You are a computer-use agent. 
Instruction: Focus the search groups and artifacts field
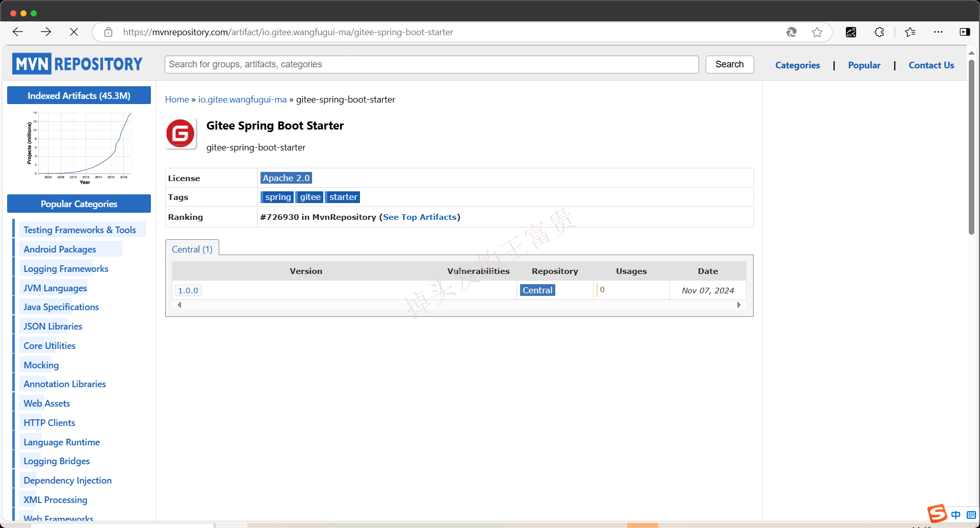(x=431, y=64)
